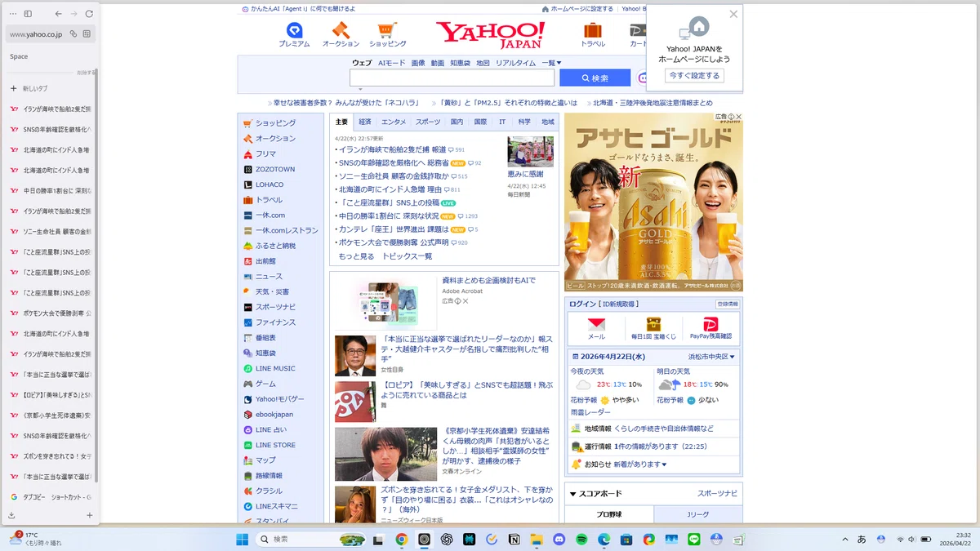Collapse the スコアボード section triangle
Viewport: 980px width, 551px height.
click(573, 494)
